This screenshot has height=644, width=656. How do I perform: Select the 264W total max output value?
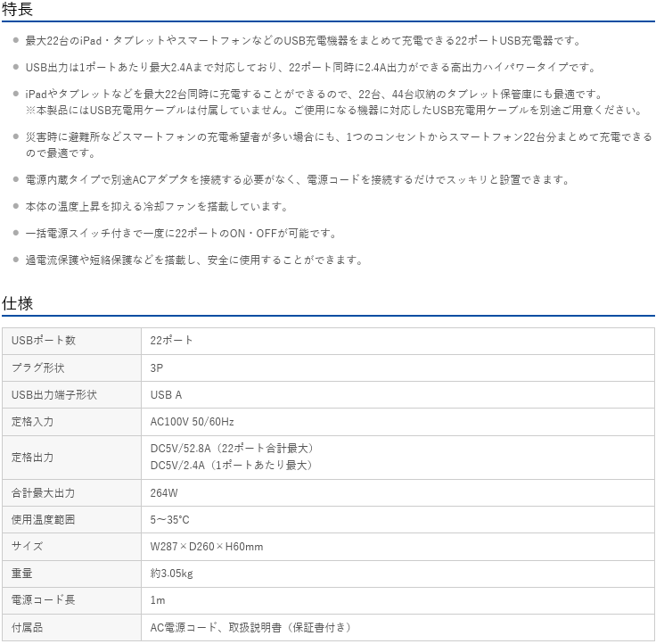164,492
